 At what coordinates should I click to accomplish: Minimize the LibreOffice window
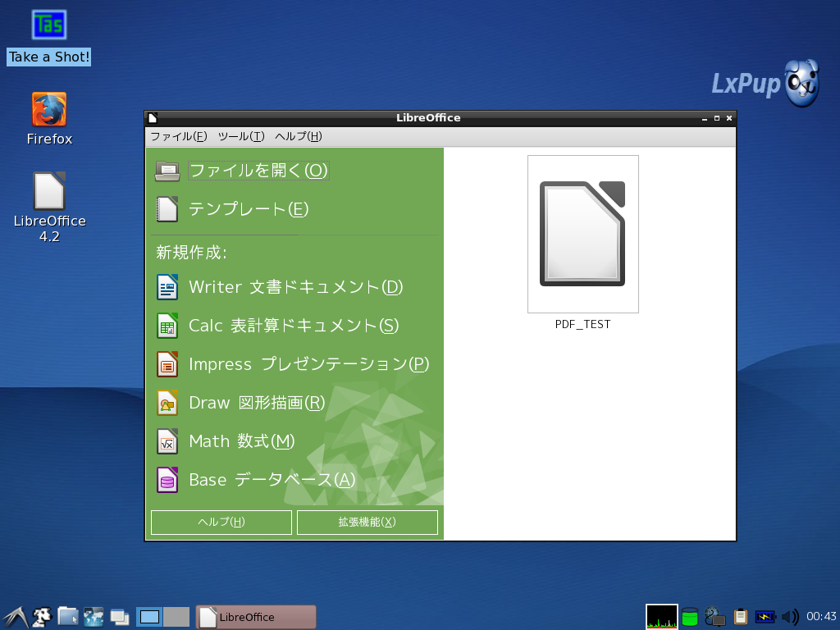pos(705,118)
